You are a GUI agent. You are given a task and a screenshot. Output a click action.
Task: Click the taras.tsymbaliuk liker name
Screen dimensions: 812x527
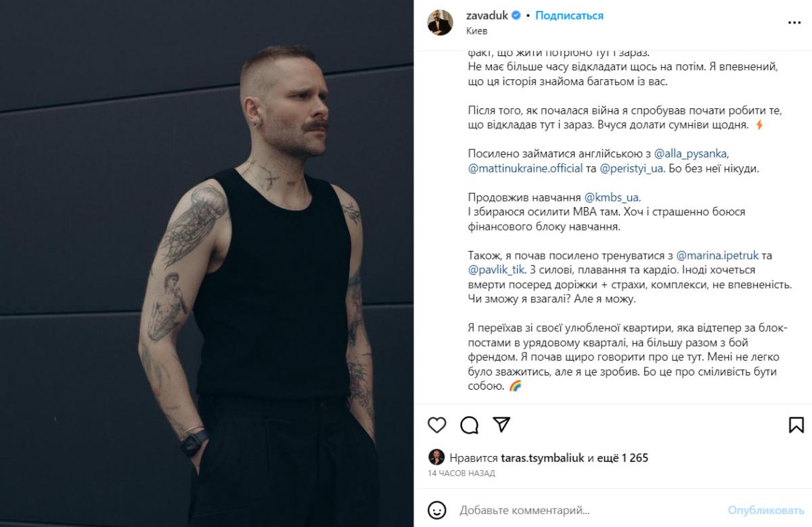click(543, 458)
